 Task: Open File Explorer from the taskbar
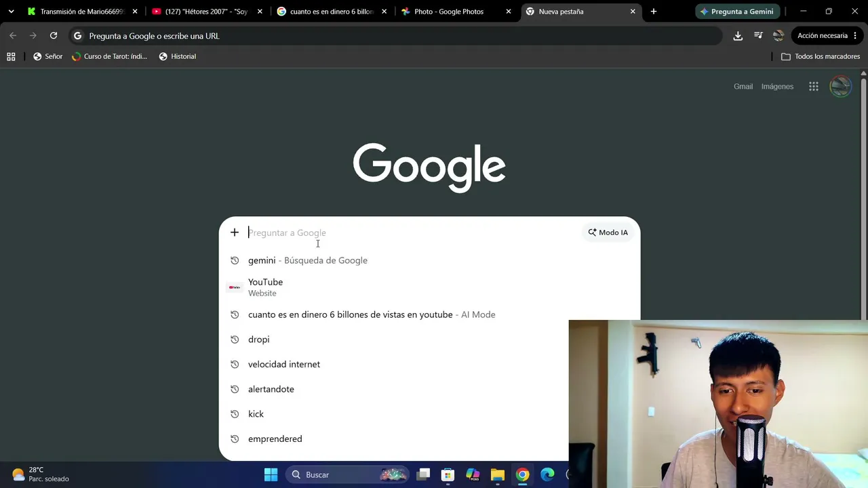(x=498, y=474)
